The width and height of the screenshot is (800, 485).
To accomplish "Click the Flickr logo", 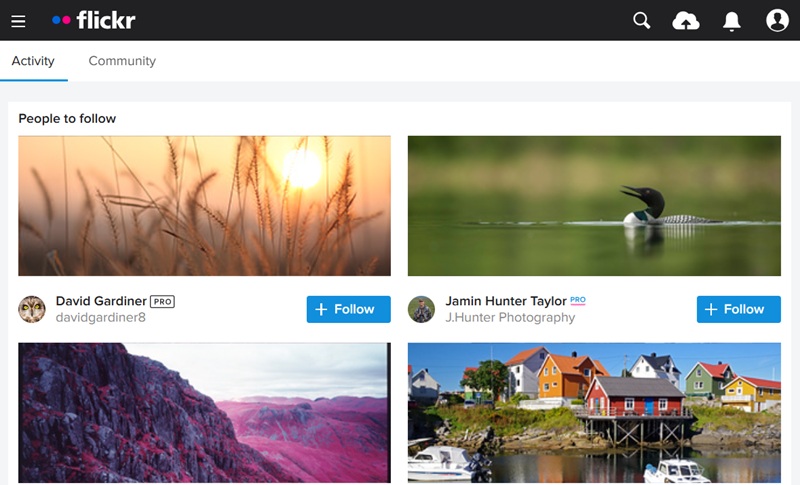I will (x=93, y=20).
